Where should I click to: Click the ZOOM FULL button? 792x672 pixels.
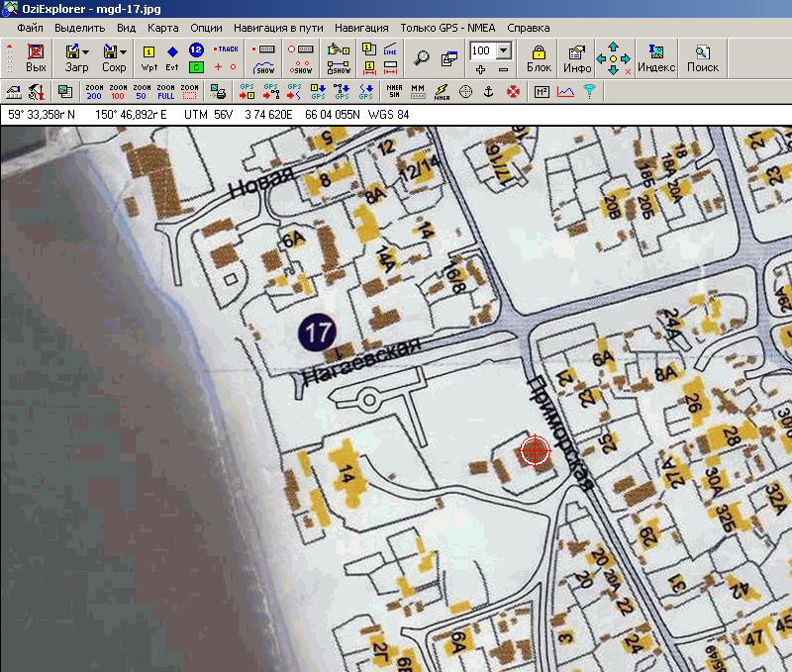166,92
